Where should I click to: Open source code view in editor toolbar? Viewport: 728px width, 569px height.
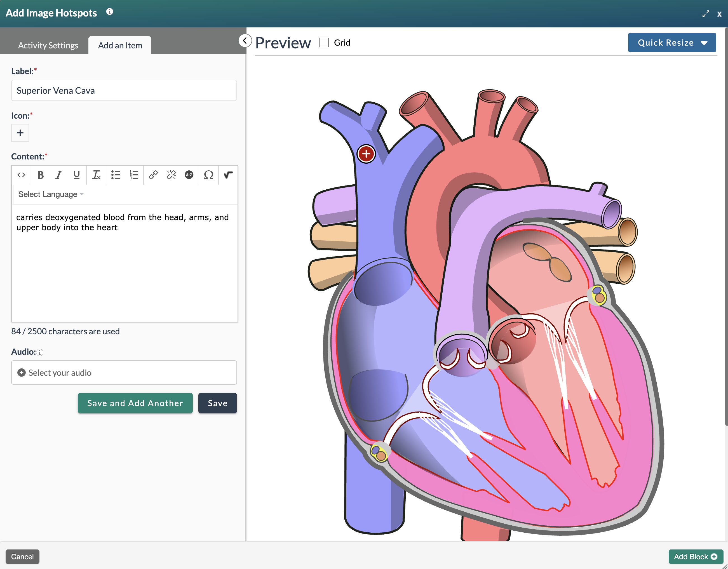pyautogui.click(x=21, y=175)
